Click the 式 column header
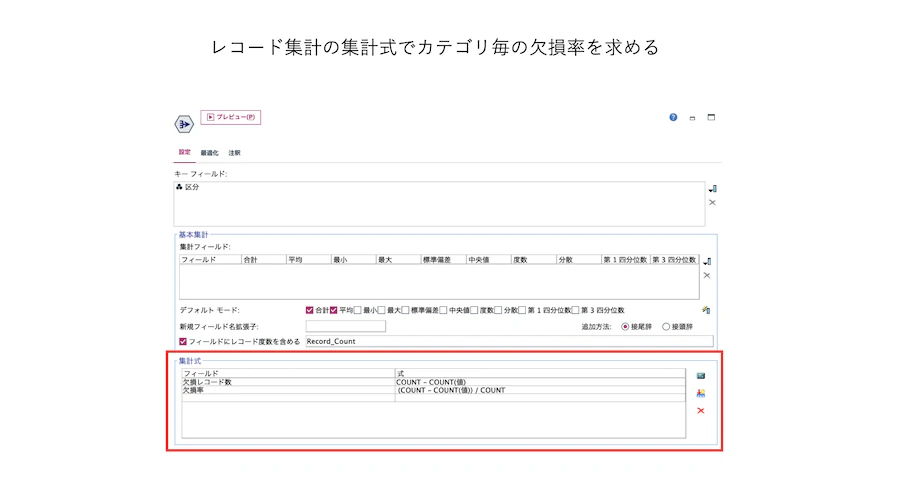Screen dimensions: 900x482 click(540, 374)
